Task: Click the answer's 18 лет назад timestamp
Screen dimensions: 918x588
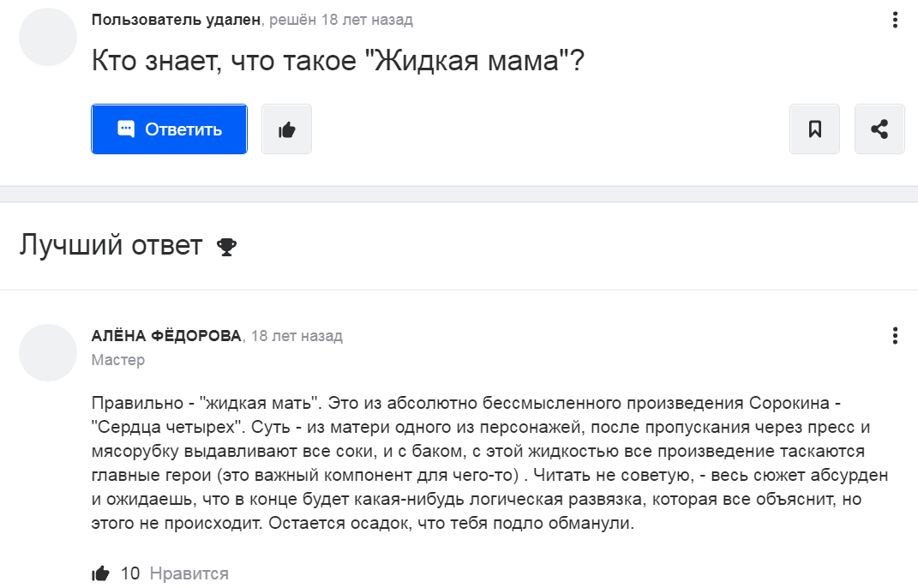Action: coord(297,336)
